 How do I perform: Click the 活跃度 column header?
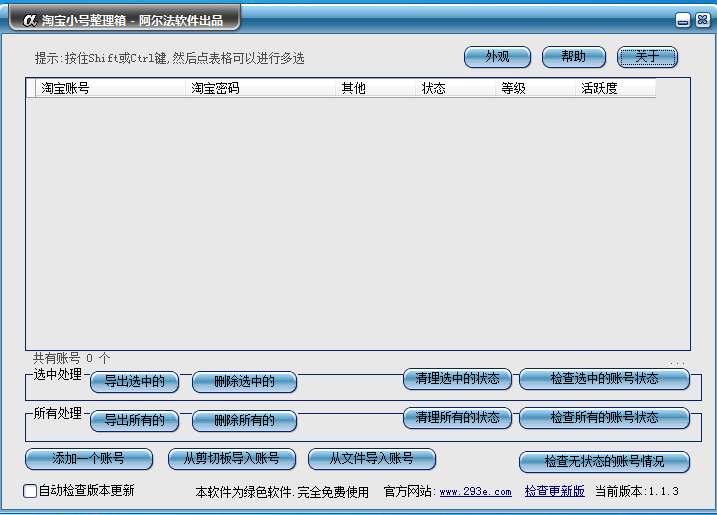coord(615,88)
